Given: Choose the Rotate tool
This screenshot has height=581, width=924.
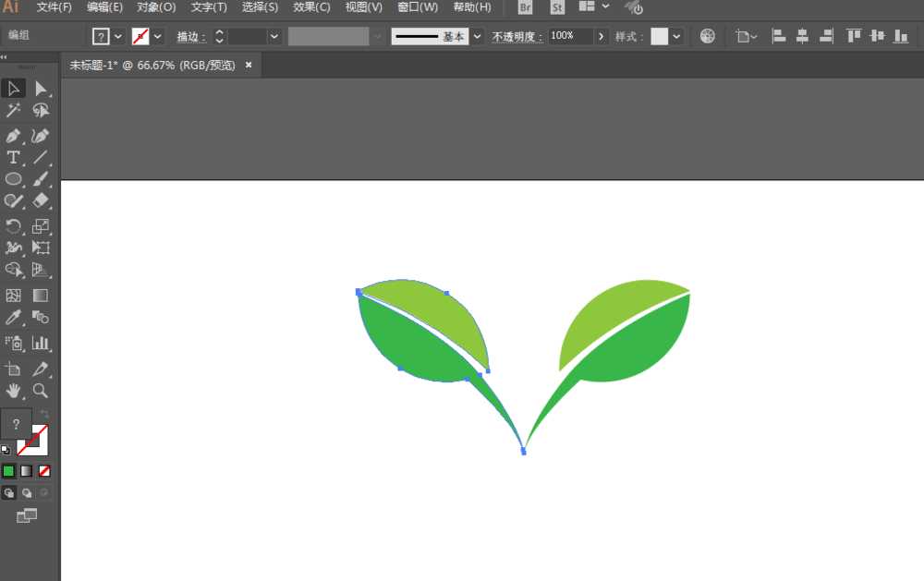Looking at the screenshot, I should 13,224.
